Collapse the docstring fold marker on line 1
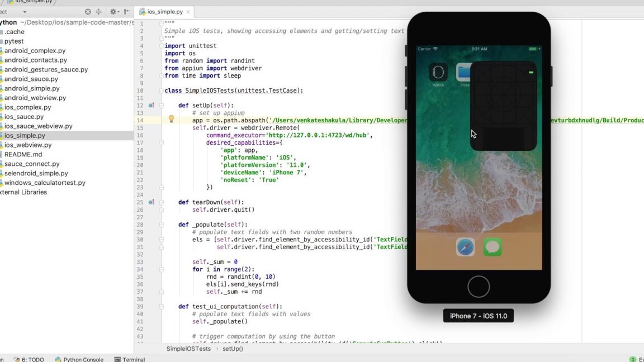Viewport: 644px width, 362px height. coord(162,23)
